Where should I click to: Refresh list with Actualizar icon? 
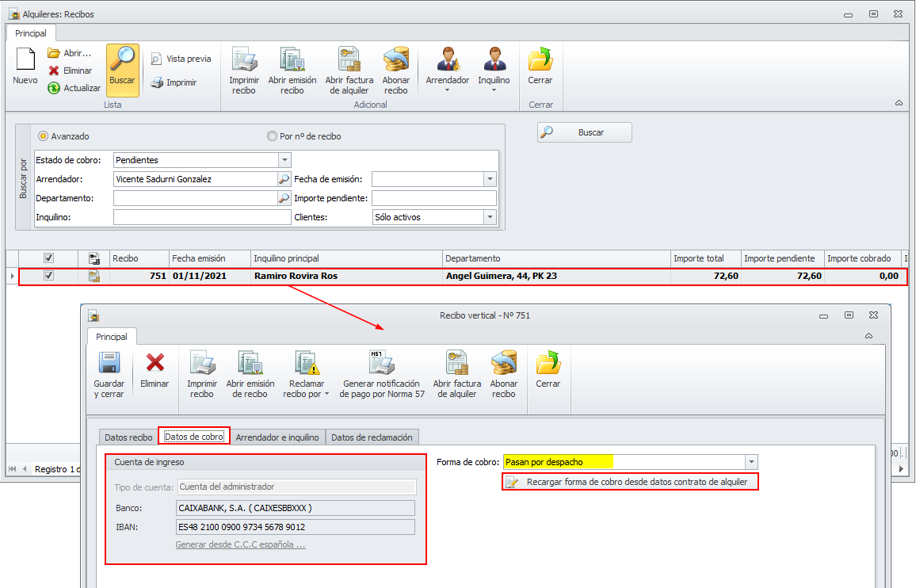(54, 88)
